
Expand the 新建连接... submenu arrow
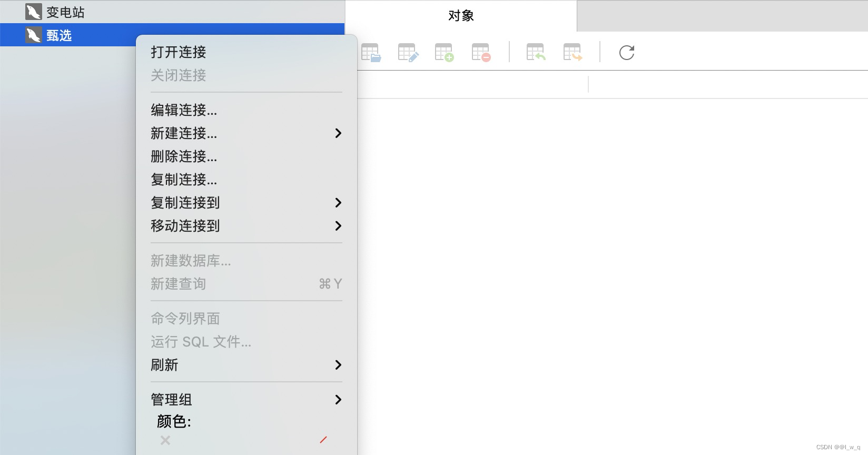(x=338, y=133)
